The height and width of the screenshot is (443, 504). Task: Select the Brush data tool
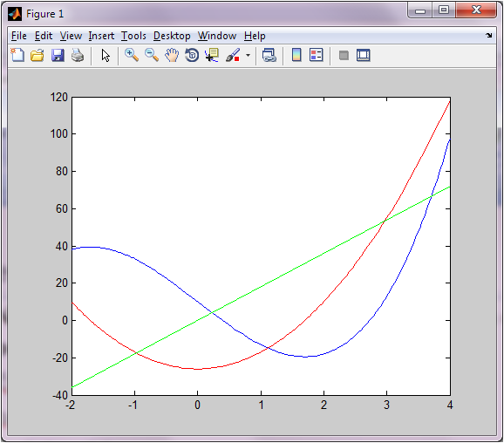[233, 55]
